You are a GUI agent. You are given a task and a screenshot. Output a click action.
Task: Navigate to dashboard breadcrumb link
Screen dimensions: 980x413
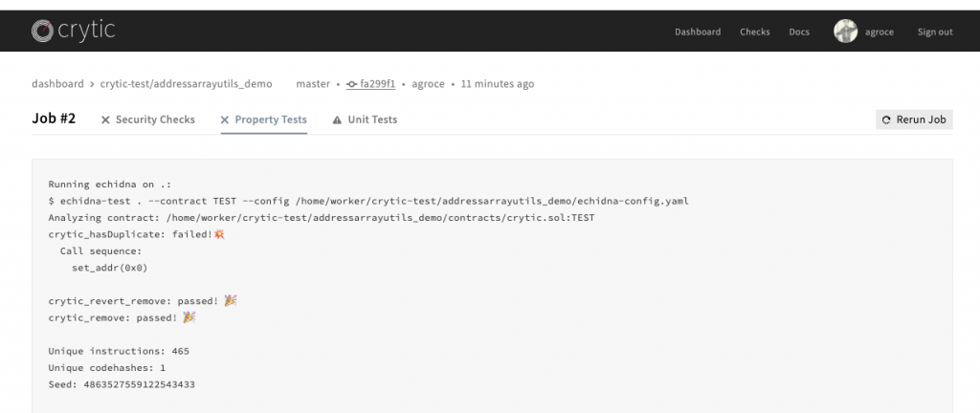pos(57,84)
